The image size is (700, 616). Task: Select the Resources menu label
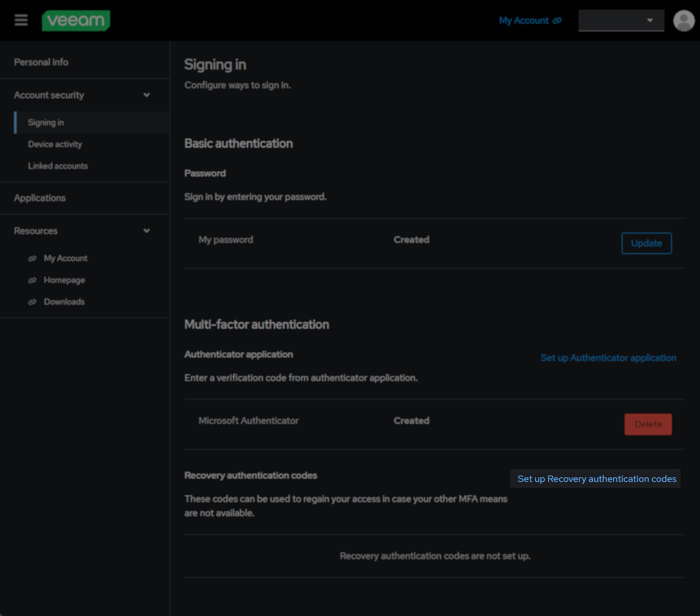tap(36, 231)
